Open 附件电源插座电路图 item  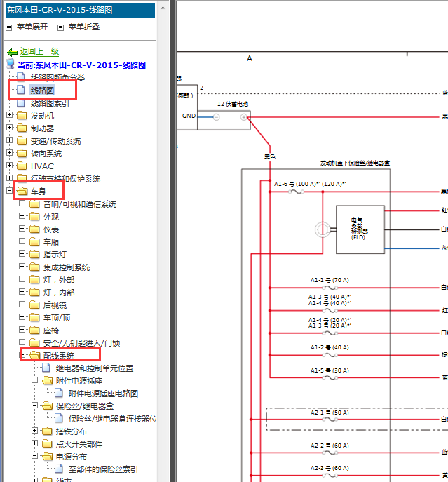click(103, 394)
